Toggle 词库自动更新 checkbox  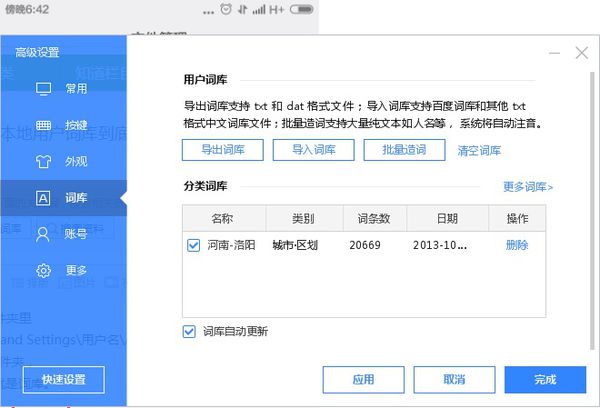(x=189, y=332)
